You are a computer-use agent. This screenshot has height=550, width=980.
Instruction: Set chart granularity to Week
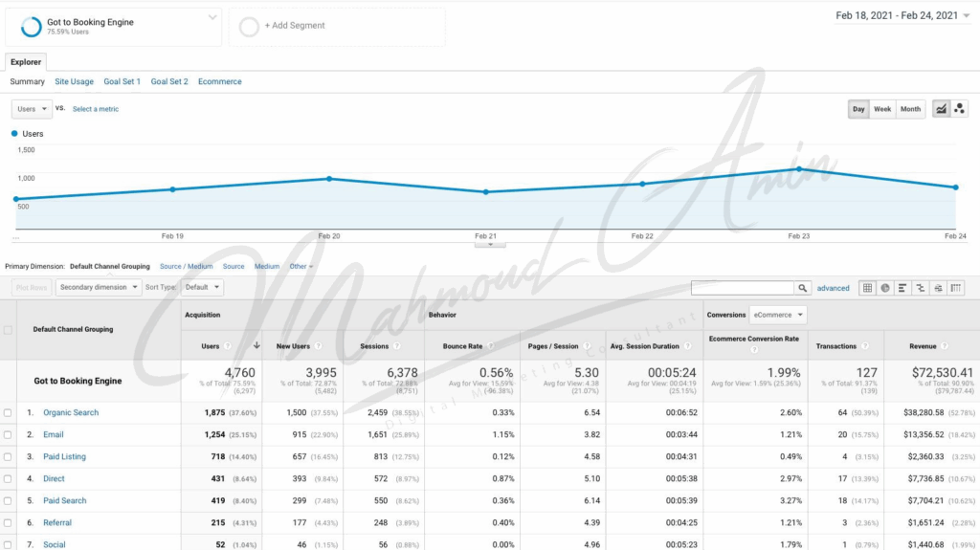[881, 109]
